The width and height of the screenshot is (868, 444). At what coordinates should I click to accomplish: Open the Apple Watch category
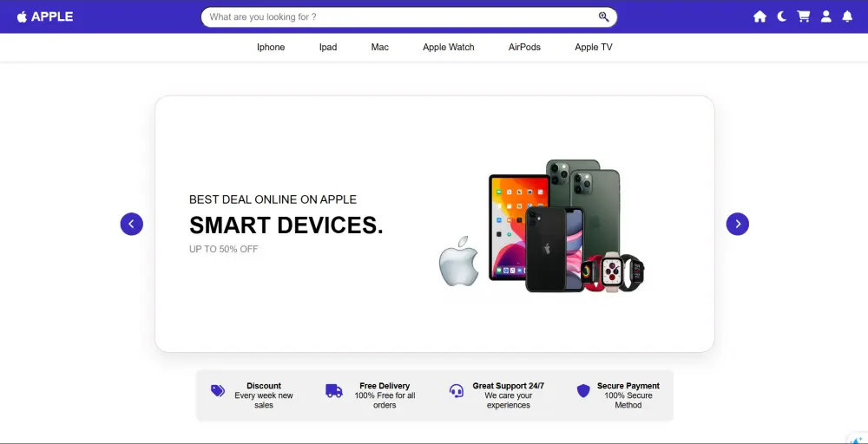[x=449, y=47]
